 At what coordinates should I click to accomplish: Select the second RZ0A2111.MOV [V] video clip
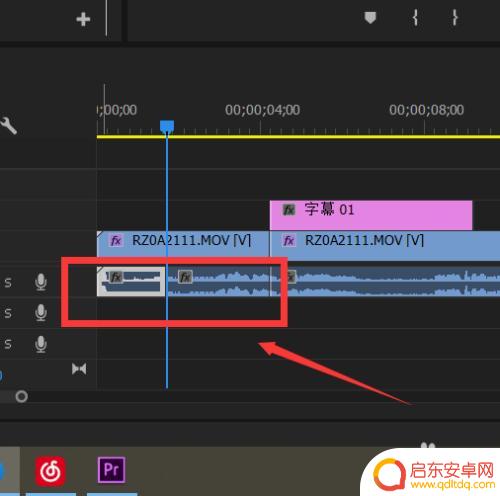coord(385,245)
